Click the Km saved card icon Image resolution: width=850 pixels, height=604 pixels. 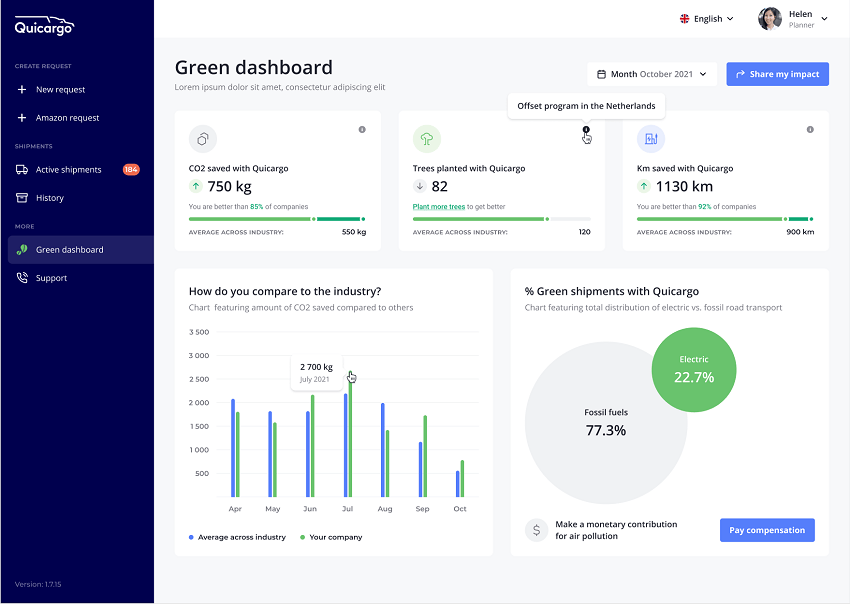651,139
